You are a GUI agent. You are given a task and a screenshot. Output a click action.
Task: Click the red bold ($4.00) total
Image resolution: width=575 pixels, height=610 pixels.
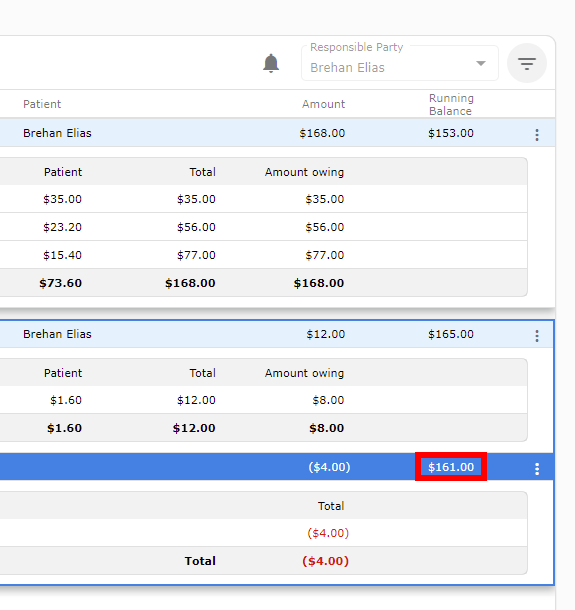[x=325, y=561]
